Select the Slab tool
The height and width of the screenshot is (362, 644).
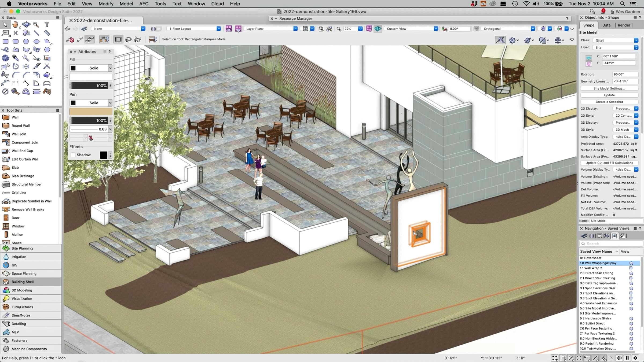15,168
